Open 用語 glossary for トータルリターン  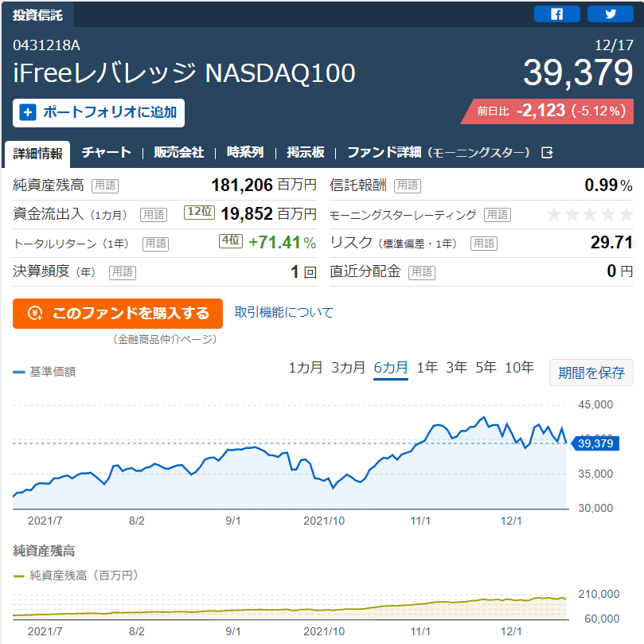coord(156,244)
